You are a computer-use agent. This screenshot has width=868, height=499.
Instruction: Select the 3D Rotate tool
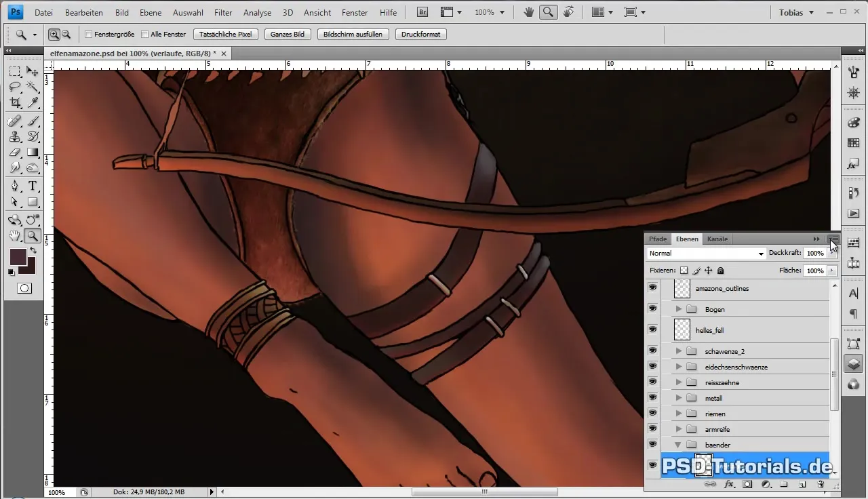[15, 220]
